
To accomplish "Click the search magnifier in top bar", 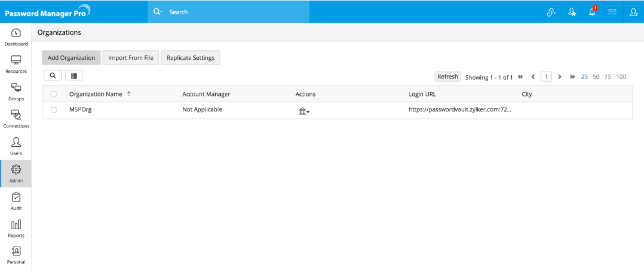I will [x=158, y=12].
